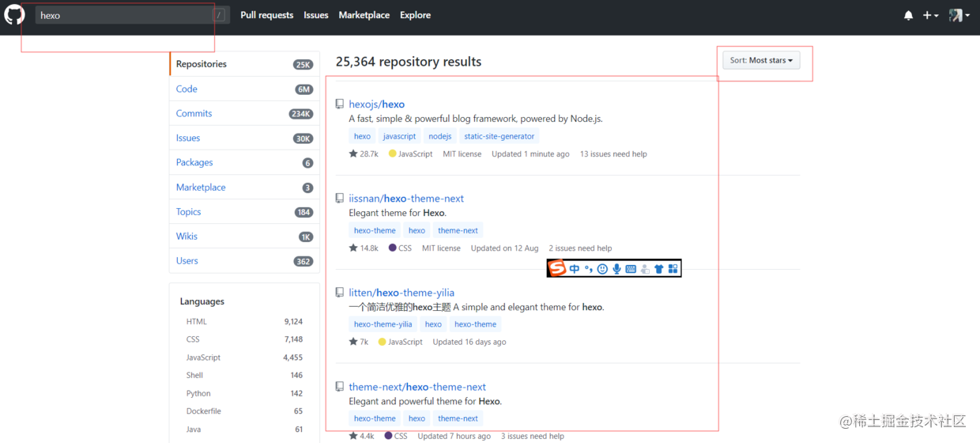Click the static-site-generator topic tag

(x=499, y=136)
